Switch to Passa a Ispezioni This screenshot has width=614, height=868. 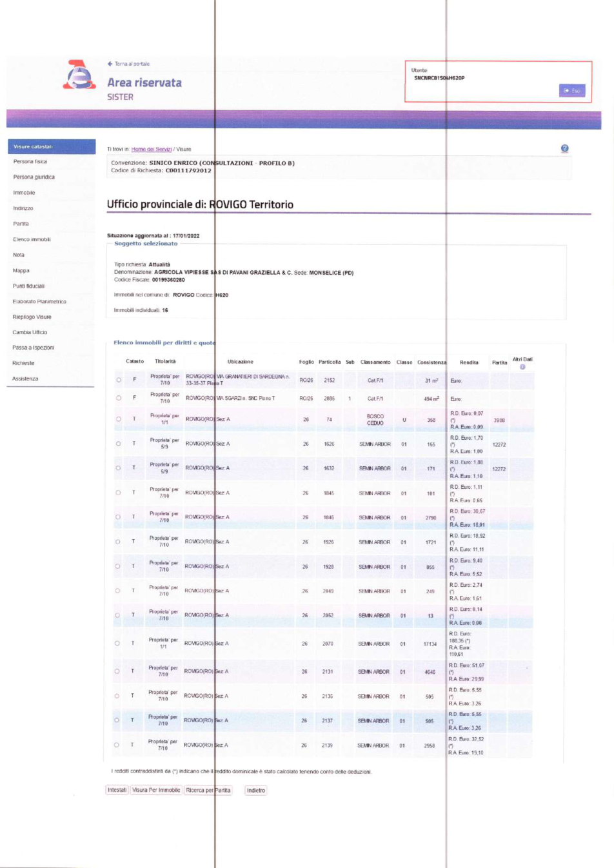[x=34, y=348]
